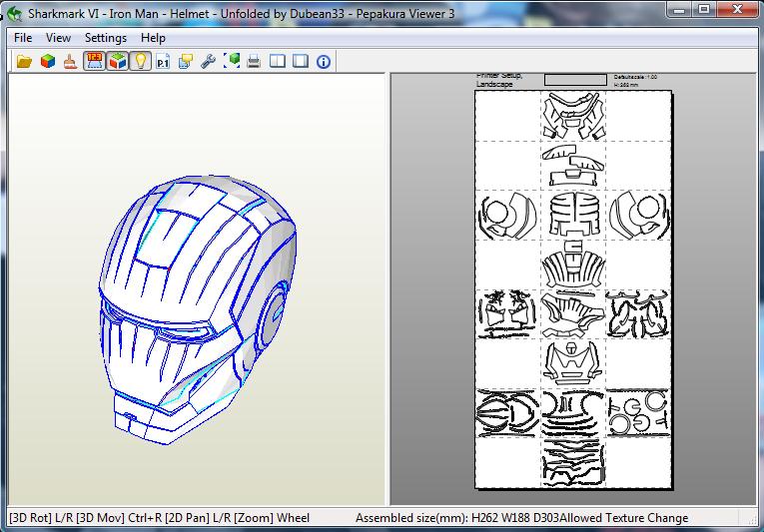This screenshot has width=764, height=532.
Task: Click the 'Printer Setup, Landscape' label
Action: click(x=500, y=80)
